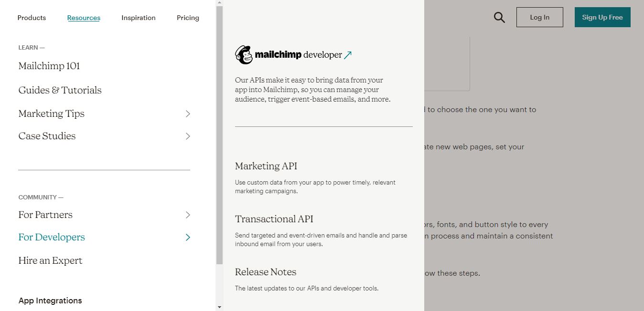Click the search magnifier icon
The image size is (644, 311).
499,18
